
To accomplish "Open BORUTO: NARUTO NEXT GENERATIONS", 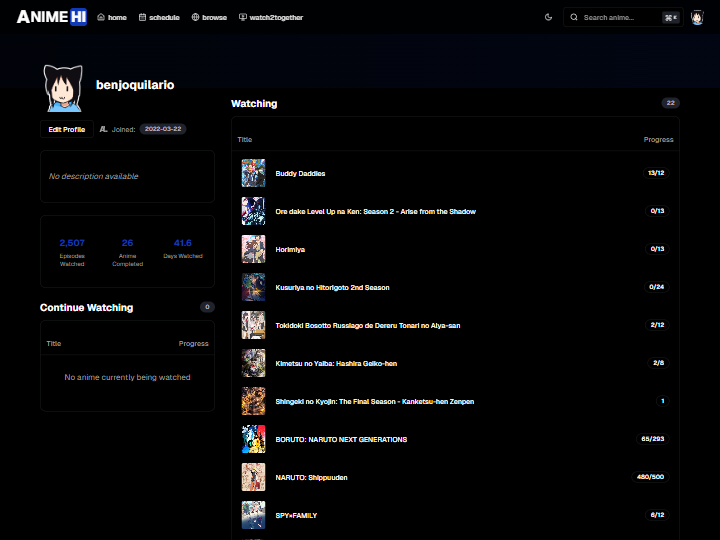I will (x=341, y=440).
